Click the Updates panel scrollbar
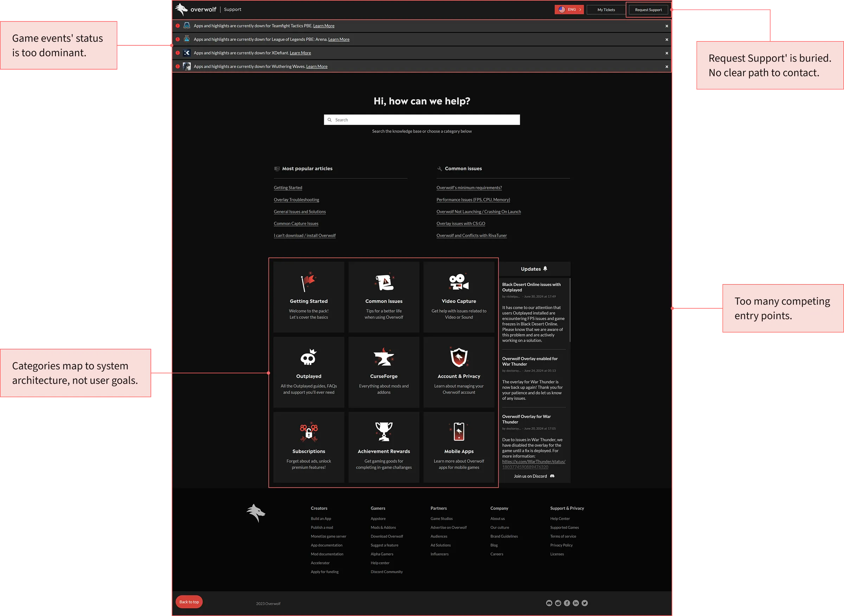 (x=570, y=310)
